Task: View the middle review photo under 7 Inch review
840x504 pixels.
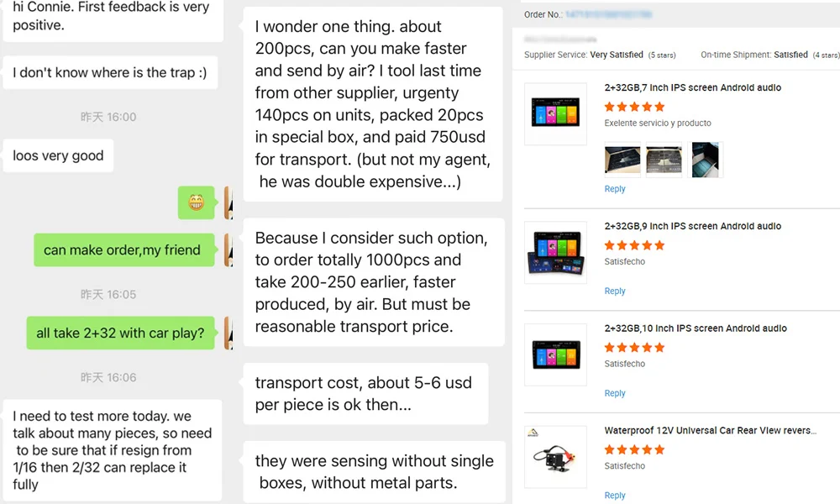Action: pyautogui.click(x=664, y=160)
